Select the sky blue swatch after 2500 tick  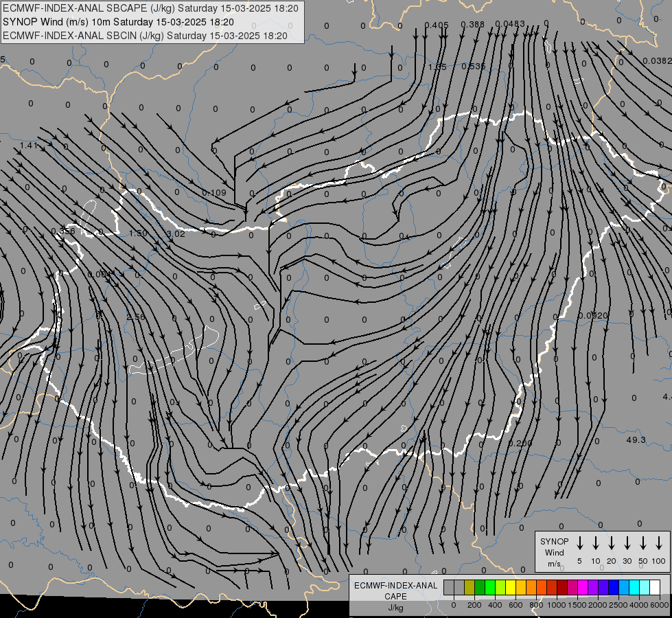coord(623,587)
